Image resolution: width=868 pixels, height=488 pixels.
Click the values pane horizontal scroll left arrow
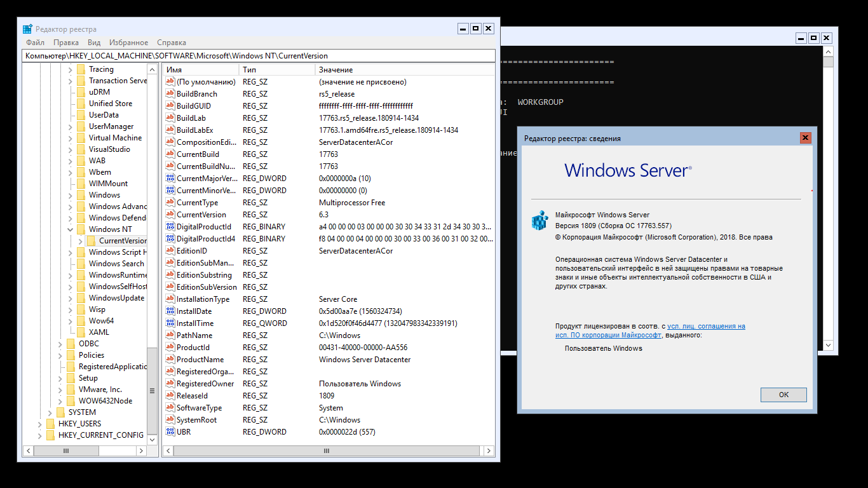pos(168,451)
